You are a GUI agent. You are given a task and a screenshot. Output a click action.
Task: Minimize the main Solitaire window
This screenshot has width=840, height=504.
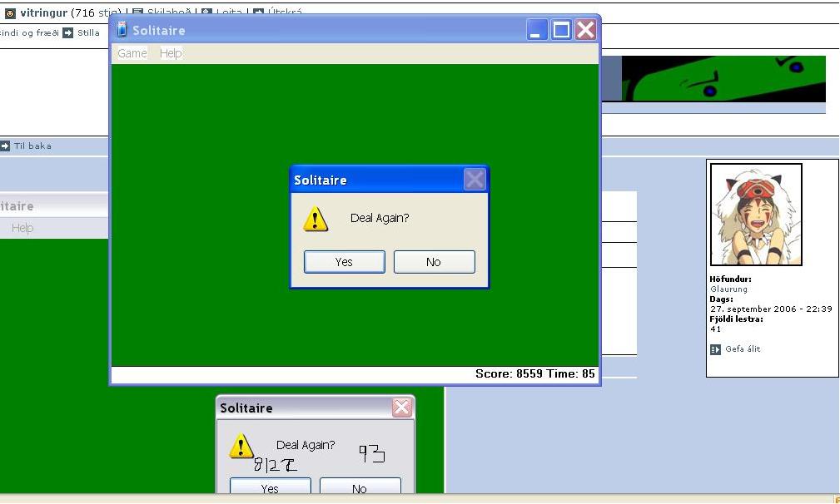pos(536,30)
